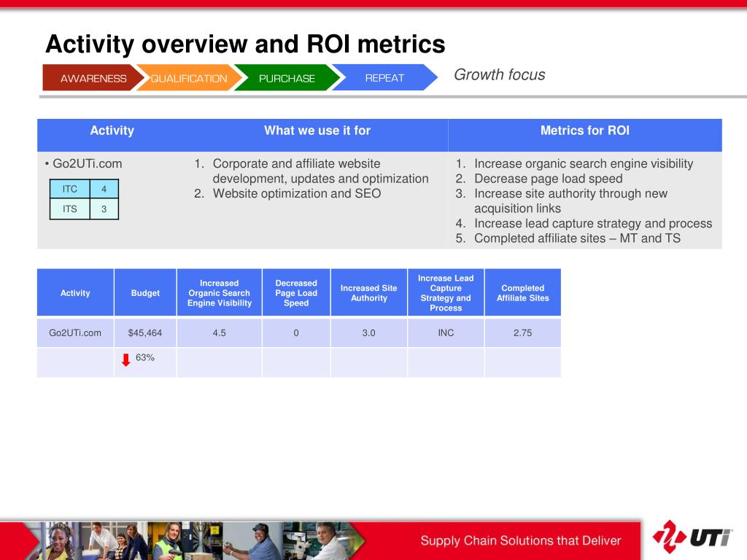Click Go2UTi.com cell in lower table
Image resolution: width=747 pixels, height=560 pixels.
click(x=75, y=332)
